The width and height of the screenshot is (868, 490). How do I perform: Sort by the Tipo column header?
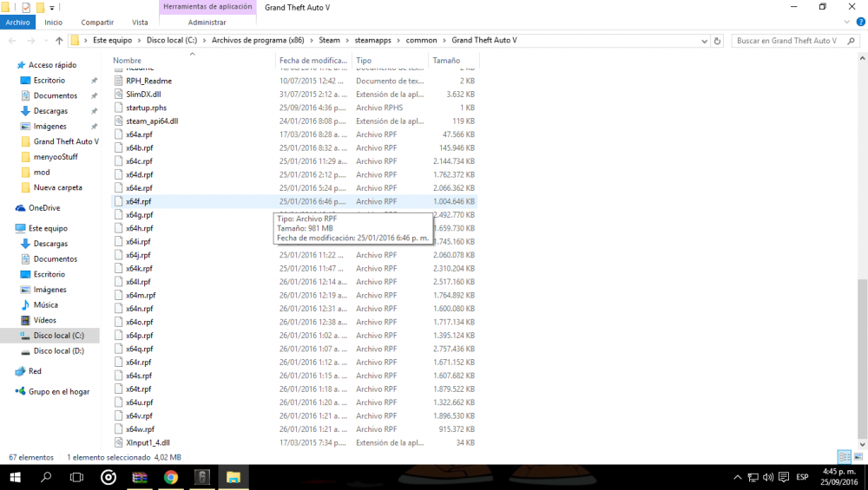click(x=364, y=61)
